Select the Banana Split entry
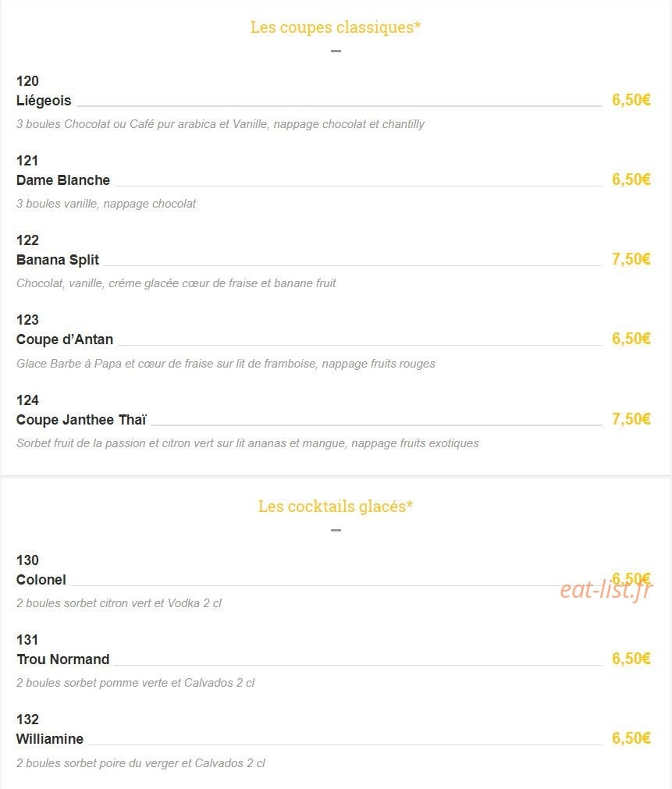 point(58,260)
